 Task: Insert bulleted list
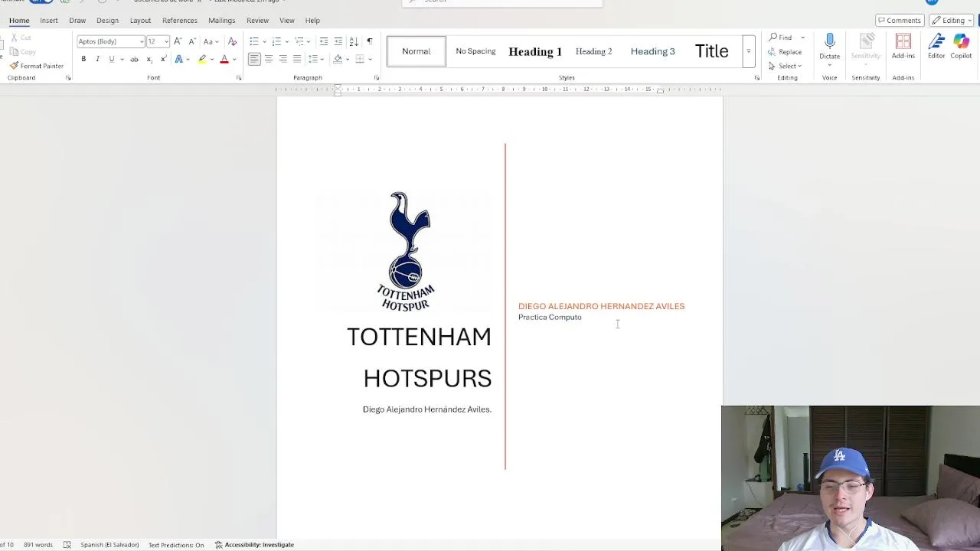point(254,41)
